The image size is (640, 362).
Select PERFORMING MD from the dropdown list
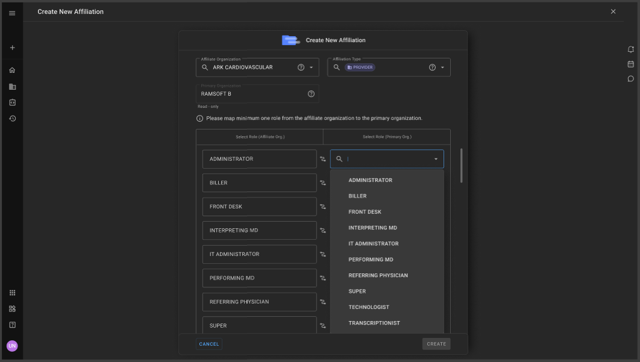(387, 260)
